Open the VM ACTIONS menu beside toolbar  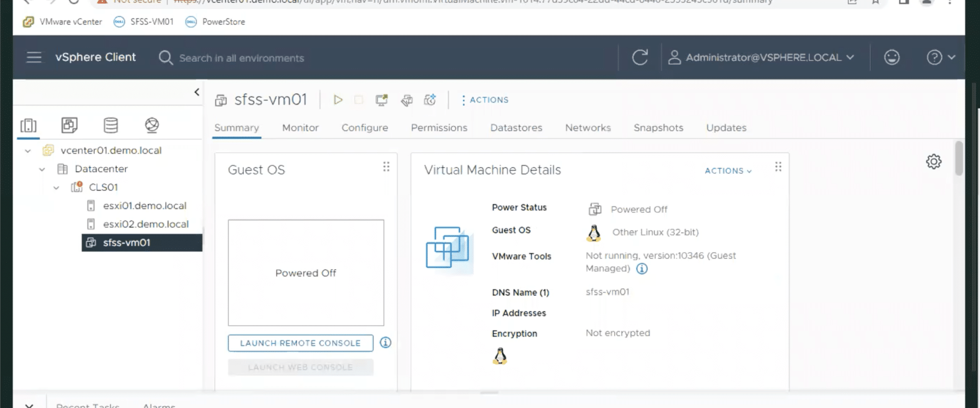pyautogui.click(x=484, y=100)
